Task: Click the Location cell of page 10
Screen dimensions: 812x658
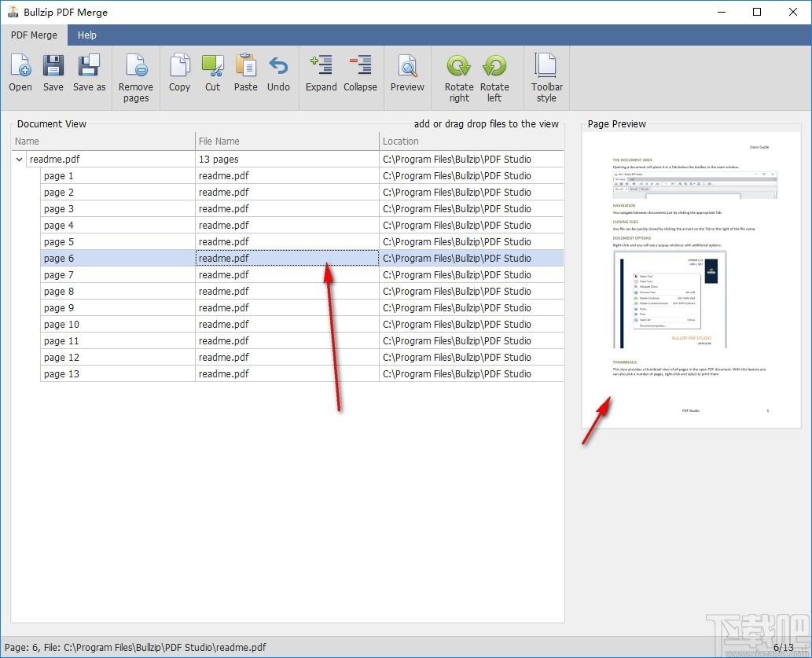Action: (x=472, y=325)
